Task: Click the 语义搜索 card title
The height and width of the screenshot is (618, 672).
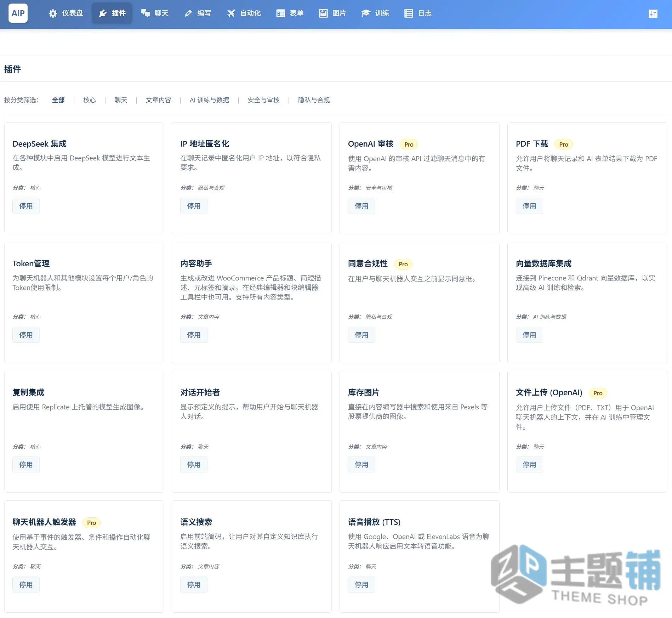Action: click(196, 522)
